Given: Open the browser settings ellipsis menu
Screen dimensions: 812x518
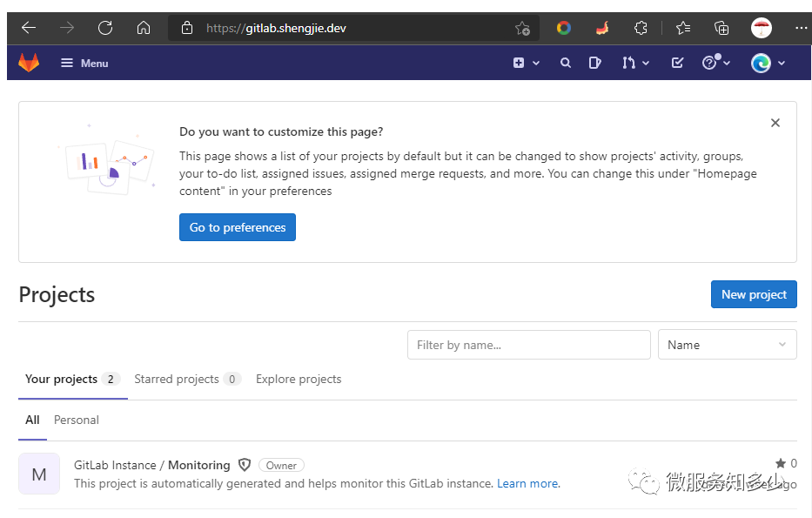Looking at the screenshot, I should click(802, 28).
